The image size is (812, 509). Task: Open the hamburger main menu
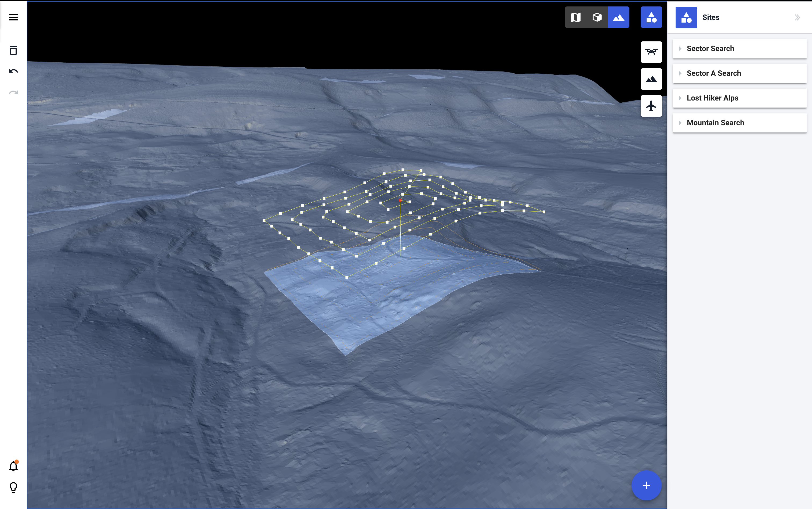click(13, 17)
